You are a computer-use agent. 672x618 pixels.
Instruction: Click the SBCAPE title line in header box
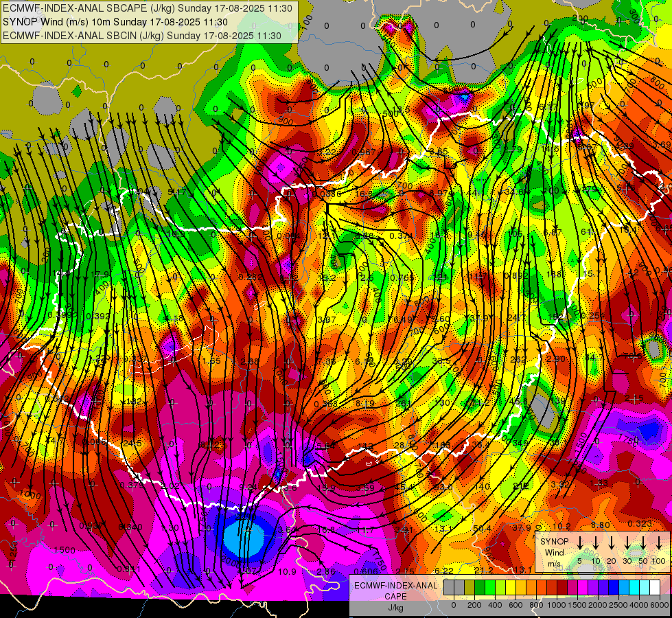coord(148,8)
